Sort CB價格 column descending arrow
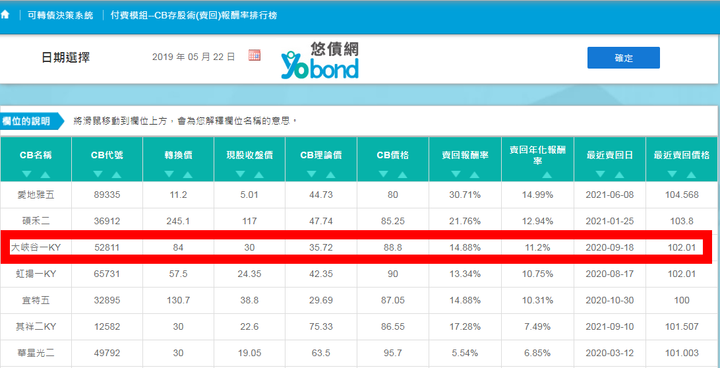 (384, 175)
